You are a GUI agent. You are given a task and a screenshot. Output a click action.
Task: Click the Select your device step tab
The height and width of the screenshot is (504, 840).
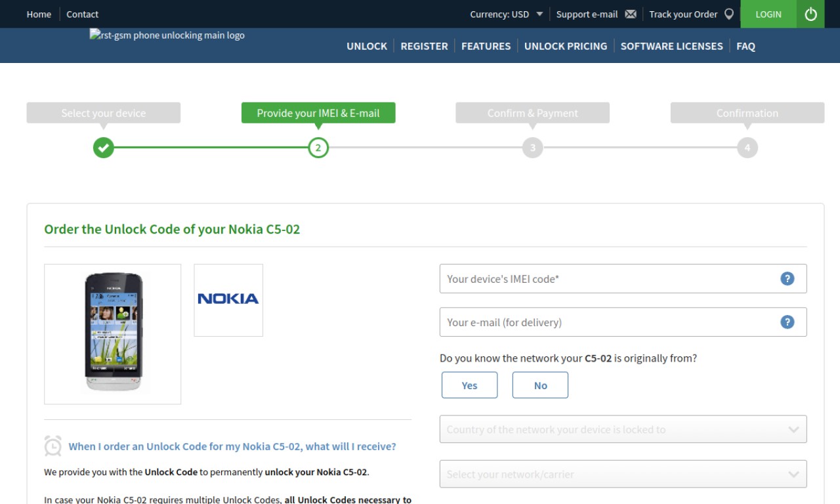[x=104, y=113]
